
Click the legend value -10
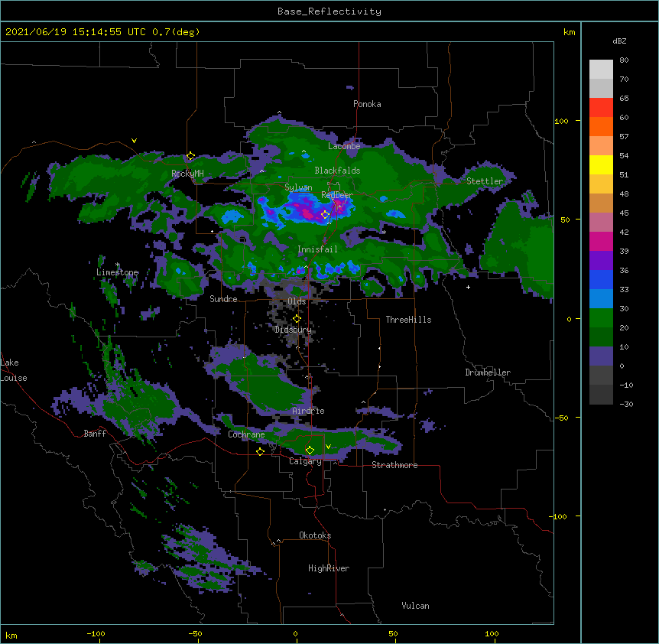pos(626,385)
